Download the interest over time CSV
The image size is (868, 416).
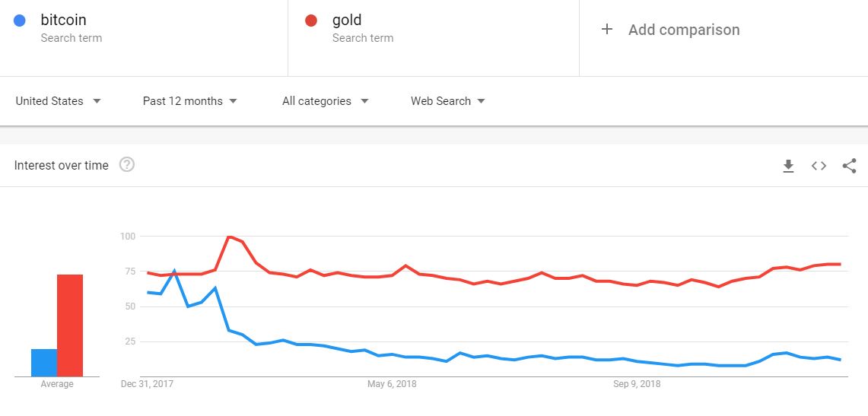[x=788, y=166]
